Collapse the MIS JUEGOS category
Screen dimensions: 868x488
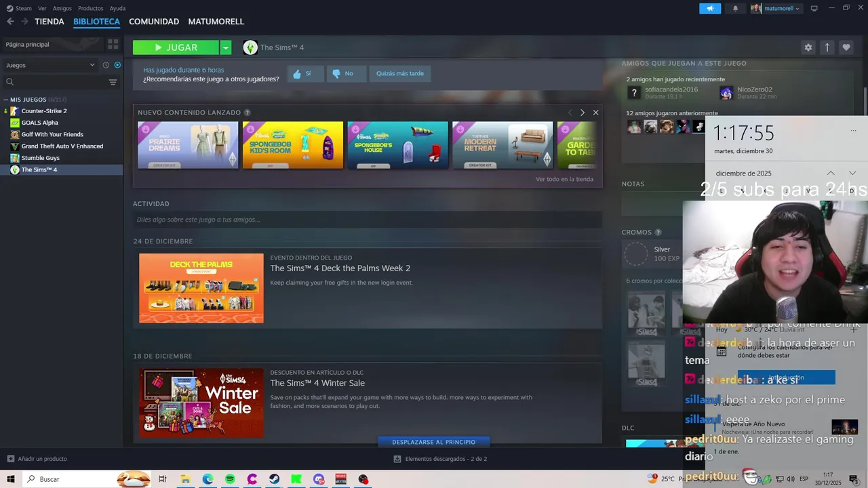point(6,100)
